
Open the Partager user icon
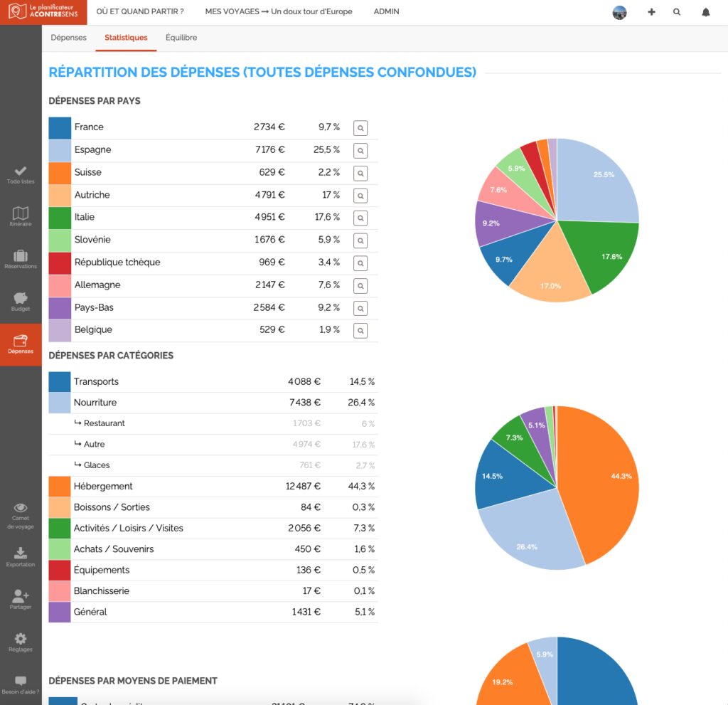[x=21, y=599]
